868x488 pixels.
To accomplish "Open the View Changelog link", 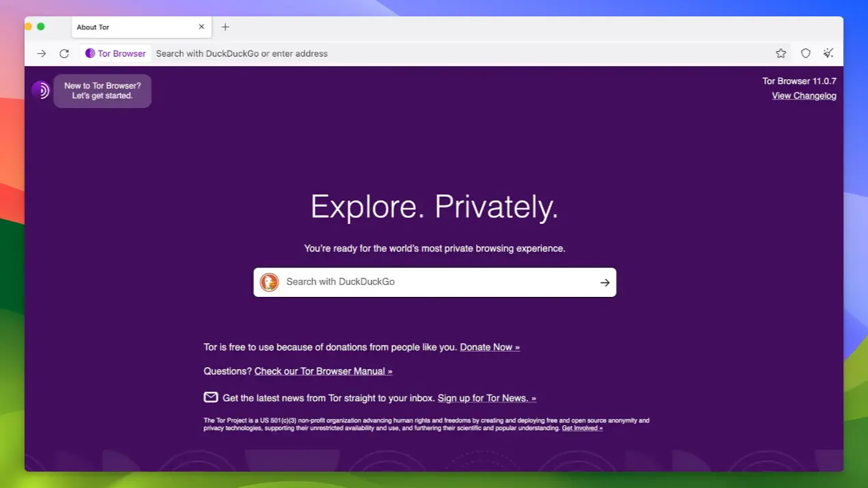I will 804,96.
